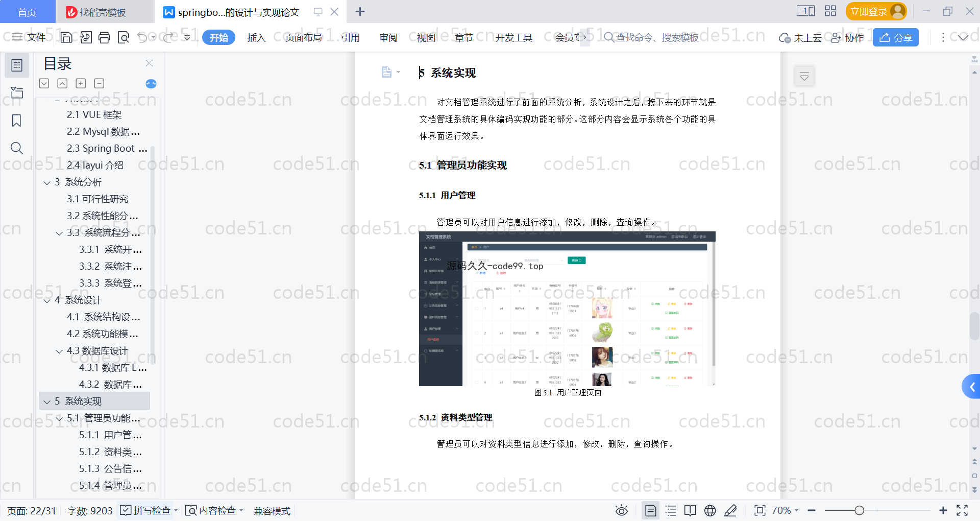Enter fullscreen view icon
Image resolution: width=980 pixels, height=521 pixels.
point(962,510)
